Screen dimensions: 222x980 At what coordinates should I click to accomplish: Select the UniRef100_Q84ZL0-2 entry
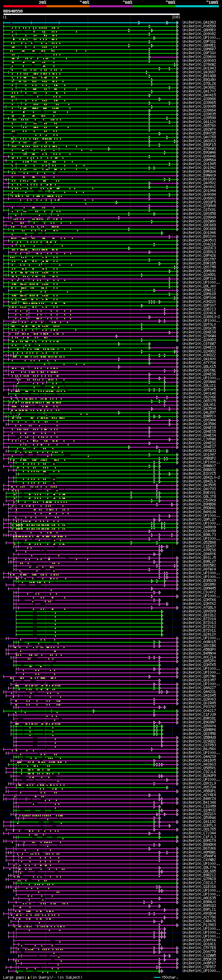tap(202, 477)
